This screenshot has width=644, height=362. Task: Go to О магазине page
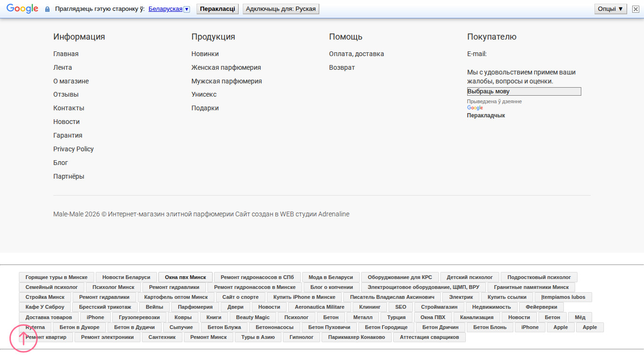[x=71, y=81]
